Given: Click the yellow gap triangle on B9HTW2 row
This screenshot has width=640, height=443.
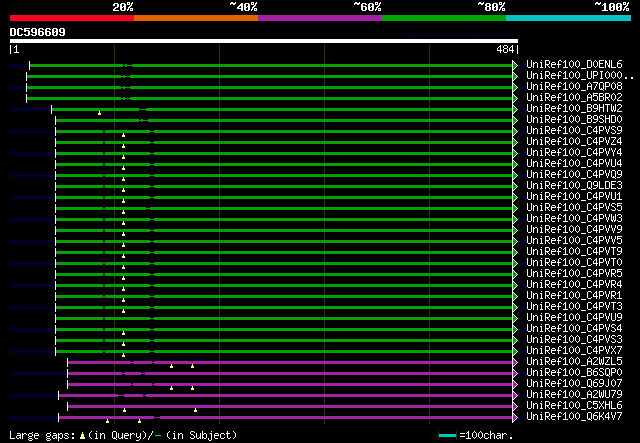Looking at the screenshot, I should pyautogui.click(x=100, y=113).
